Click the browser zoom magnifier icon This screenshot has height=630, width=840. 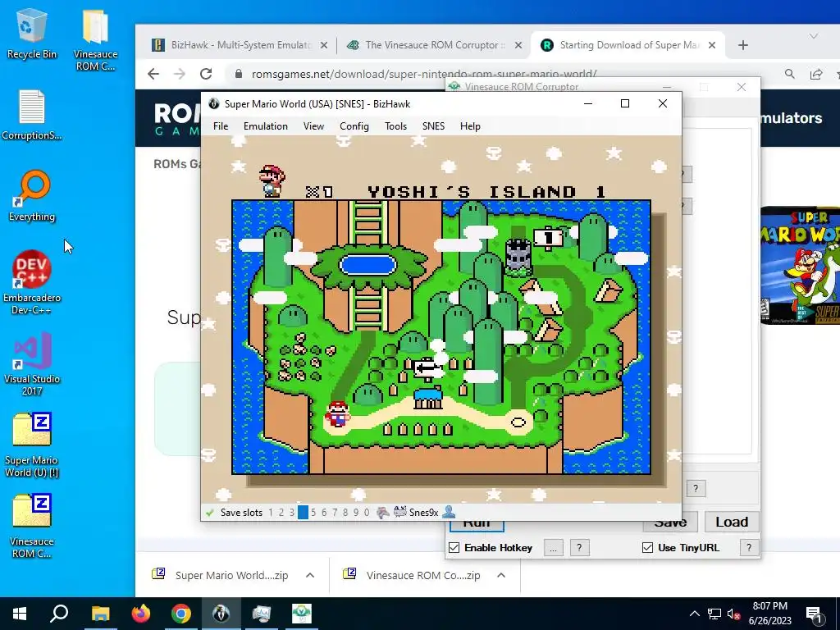(790, 74)
